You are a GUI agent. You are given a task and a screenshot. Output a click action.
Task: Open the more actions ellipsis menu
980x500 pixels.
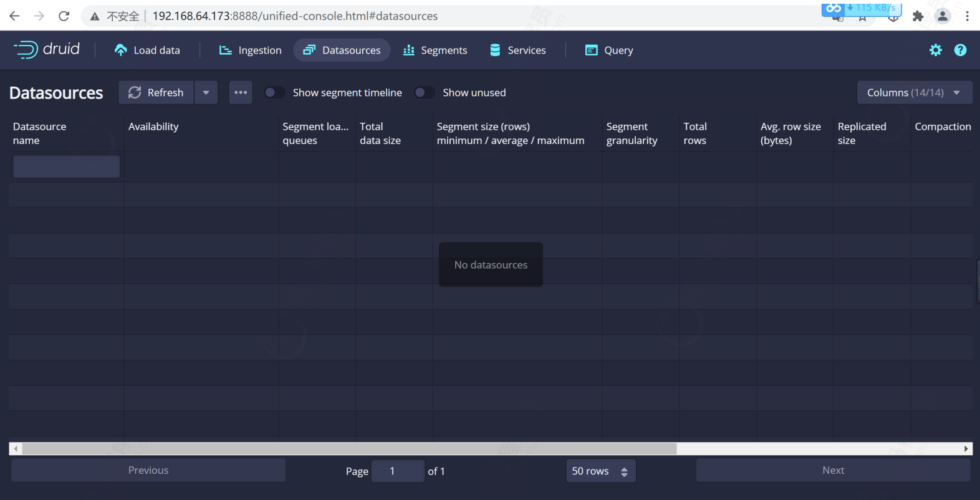(x=241, y=92)
